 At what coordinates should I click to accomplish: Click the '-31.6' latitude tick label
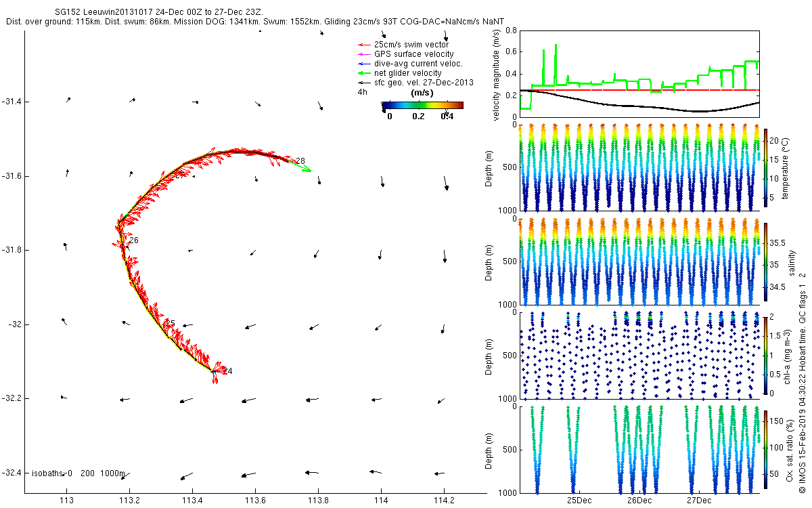12,176
